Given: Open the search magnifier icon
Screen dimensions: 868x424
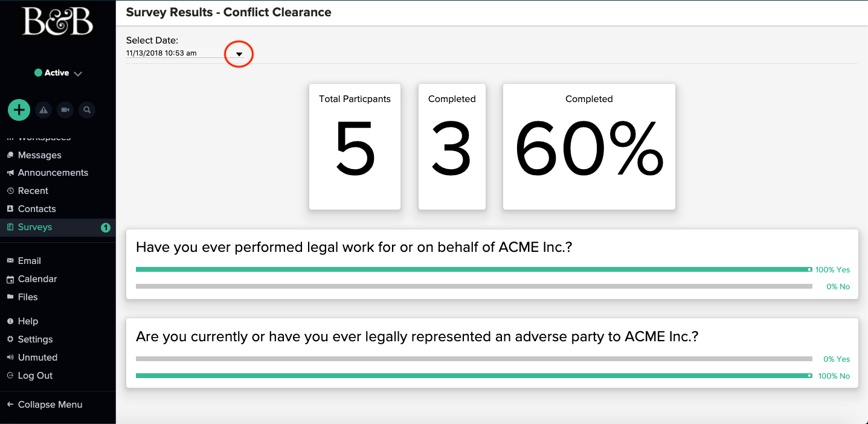Looking at the screenshot, I should 87,110.
